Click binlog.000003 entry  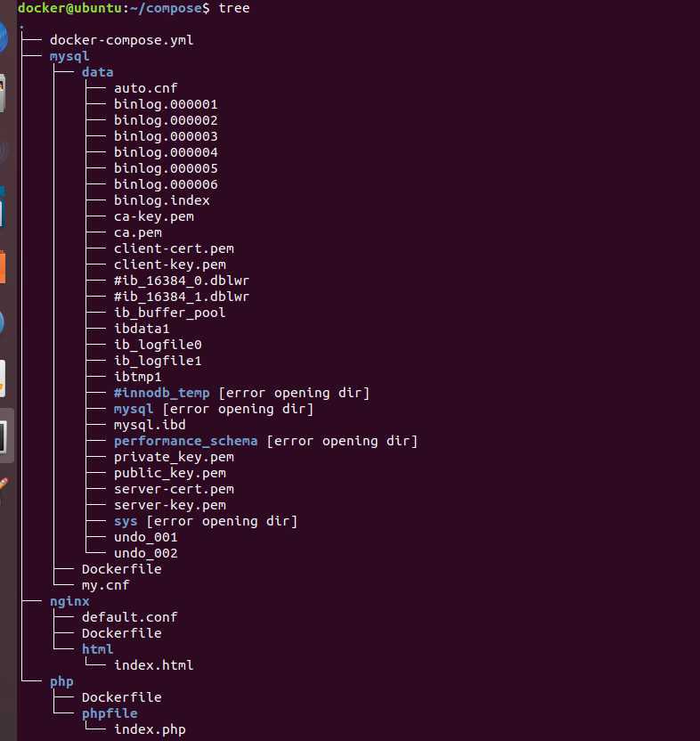click(166, 136)
